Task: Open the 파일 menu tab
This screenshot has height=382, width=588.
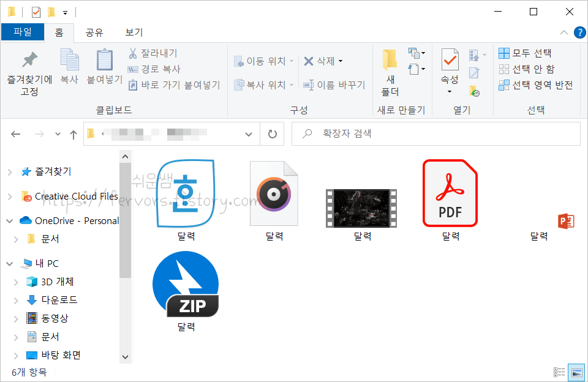Action: 23,31
